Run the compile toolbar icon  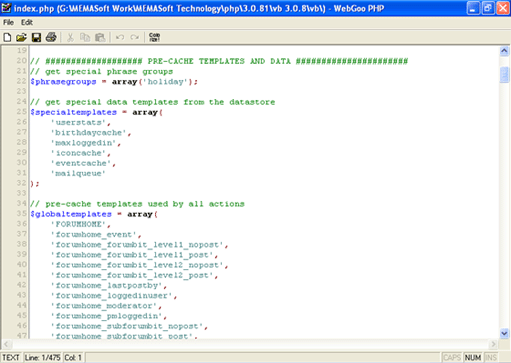tap(154, 37)
